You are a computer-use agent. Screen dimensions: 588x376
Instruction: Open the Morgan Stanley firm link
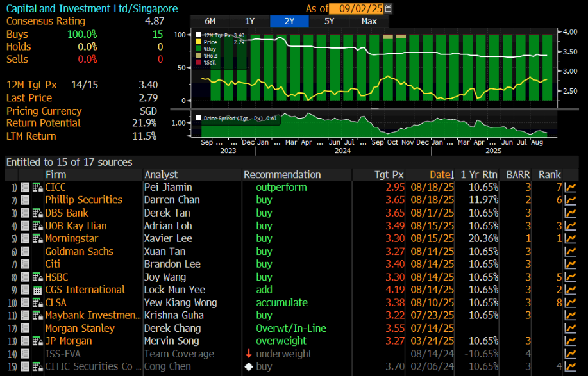pyautogui.click(x=80, y=328)
